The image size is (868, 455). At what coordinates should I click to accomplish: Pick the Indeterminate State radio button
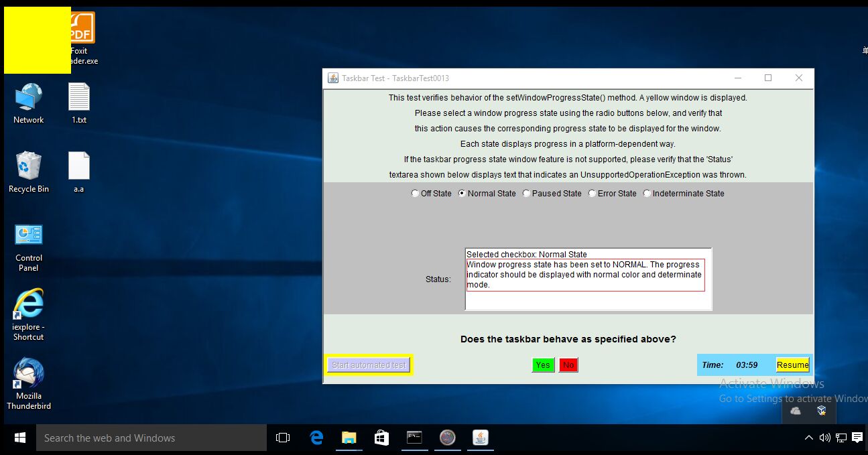pos(647,194)
